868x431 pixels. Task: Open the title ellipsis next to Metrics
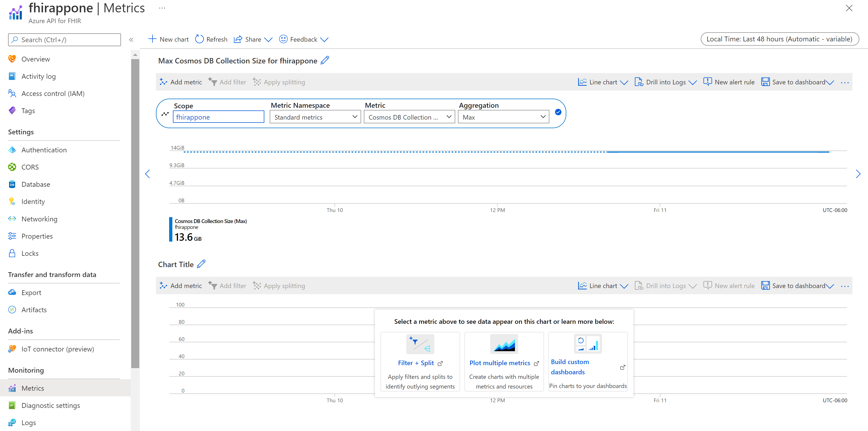coord(162,8)
